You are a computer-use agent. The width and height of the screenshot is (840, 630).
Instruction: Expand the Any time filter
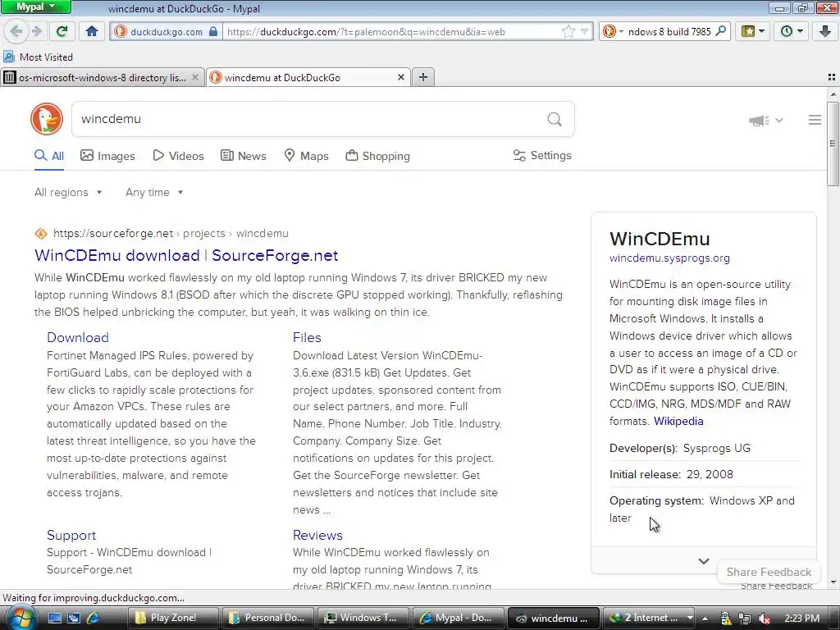(x=154, y=192)
